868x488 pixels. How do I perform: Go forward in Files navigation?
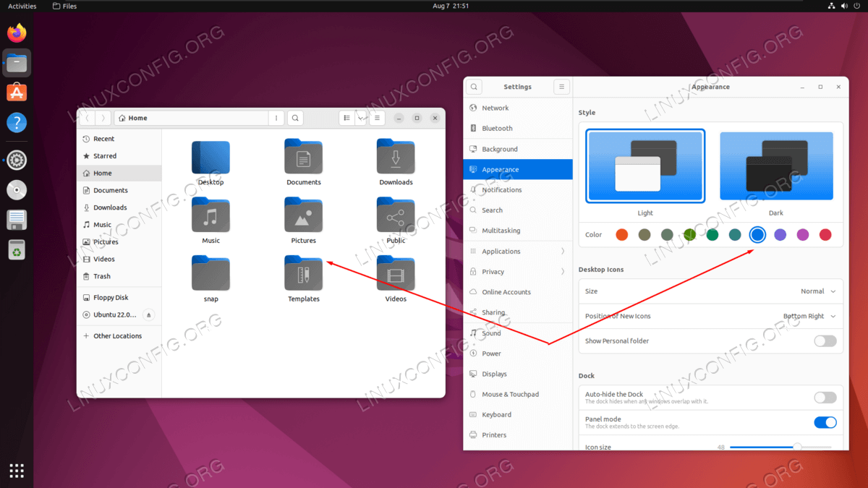tap(103, 118)
